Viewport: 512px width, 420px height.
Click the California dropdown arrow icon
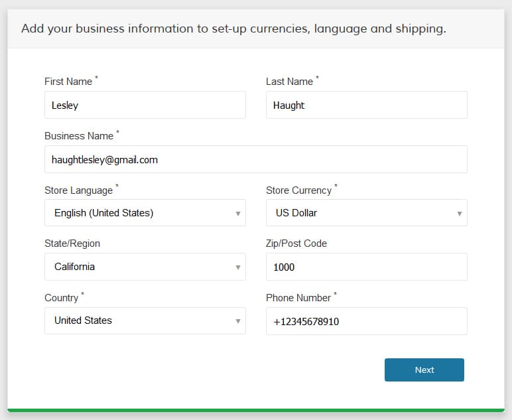238,267
